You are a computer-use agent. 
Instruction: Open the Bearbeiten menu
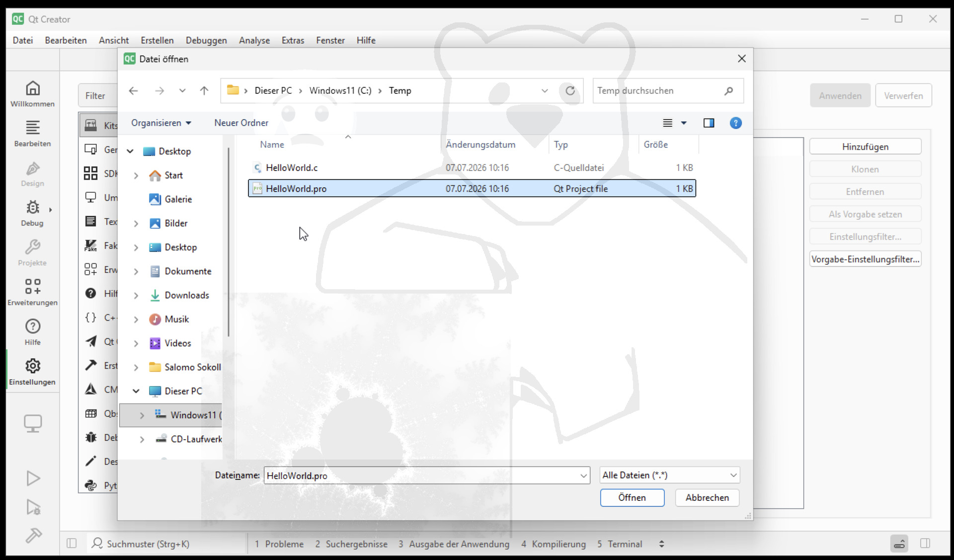click(x=66, y=40)
